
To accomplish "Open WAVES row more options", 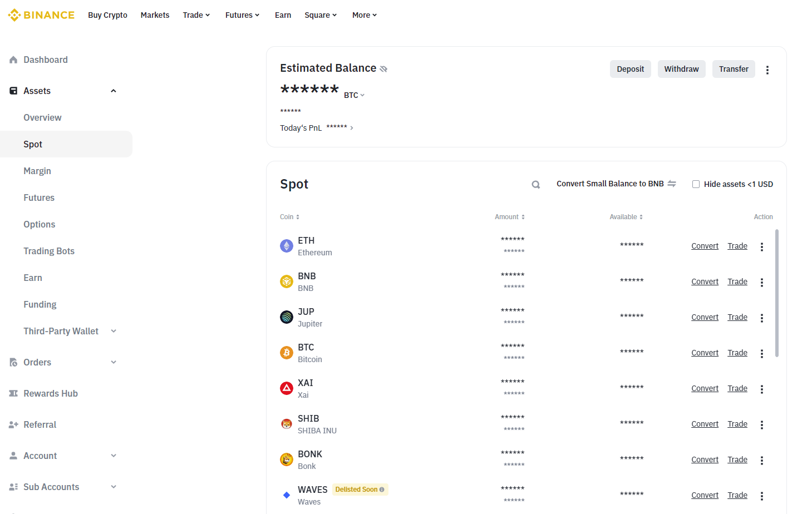I will pos(762,496).
